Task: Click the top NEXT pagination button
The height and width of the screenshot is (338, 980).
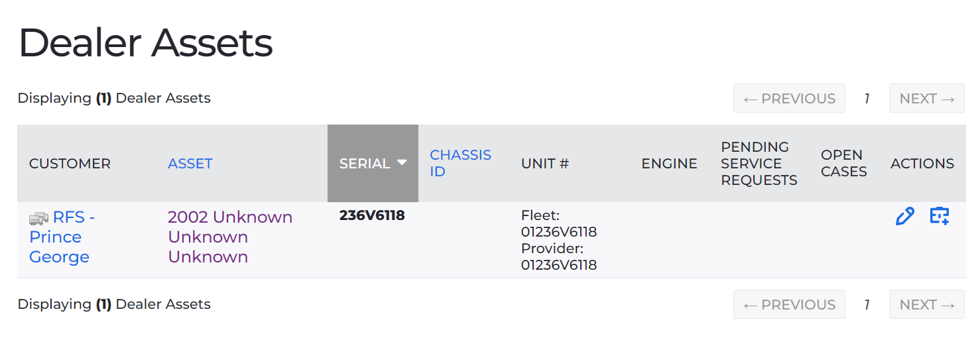Action: [927, 98]
